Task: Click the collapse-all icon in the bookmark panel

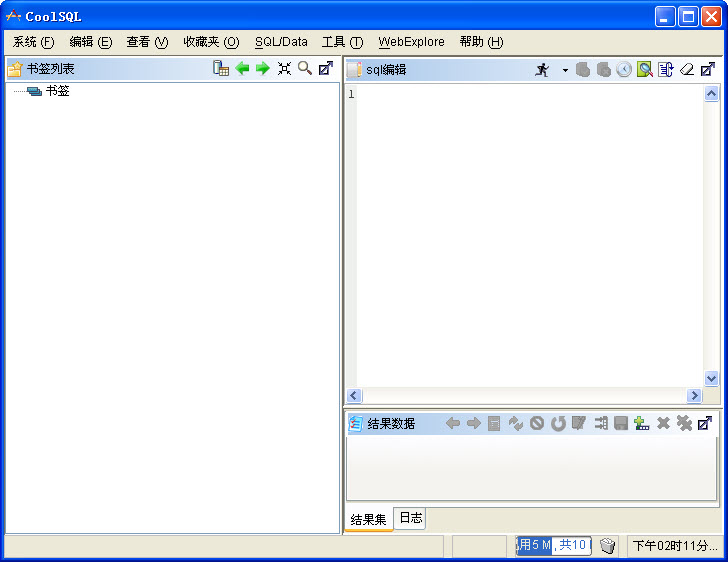Action: 284,68
